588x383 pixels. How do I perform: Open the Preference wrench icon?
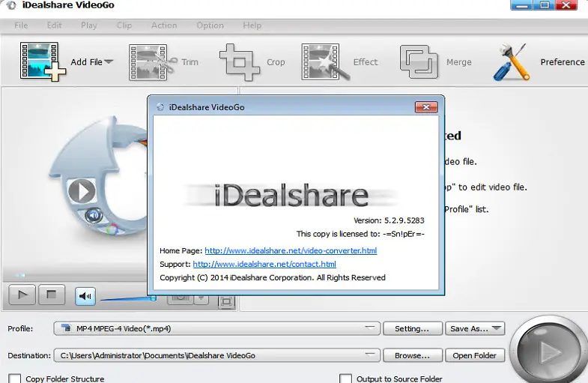(512, 62)
